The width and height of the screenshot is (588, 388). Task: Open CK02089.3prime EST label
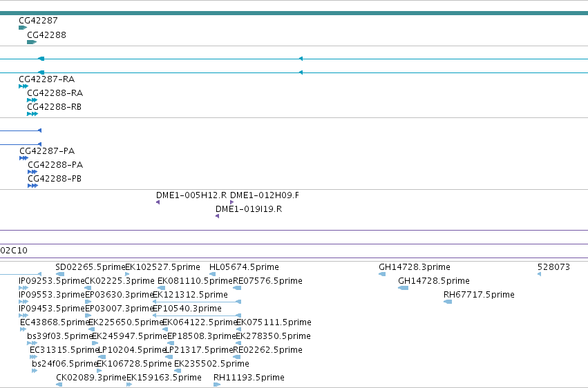tap(91, 378)
